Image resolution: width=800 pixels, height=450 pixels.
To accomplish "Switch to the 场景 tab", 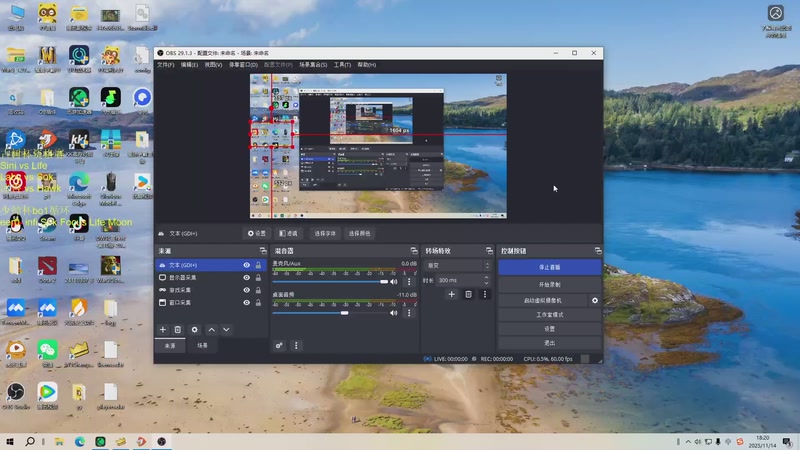I will pos(202,345).
